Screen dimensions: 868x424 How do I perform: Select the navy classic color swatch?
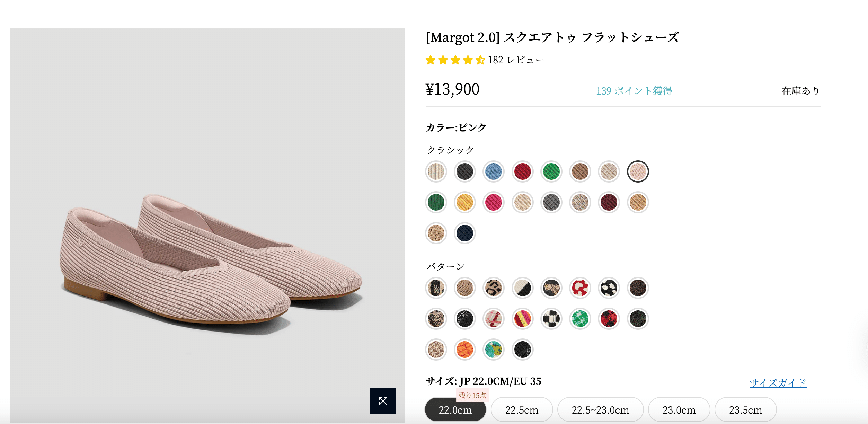464,233
